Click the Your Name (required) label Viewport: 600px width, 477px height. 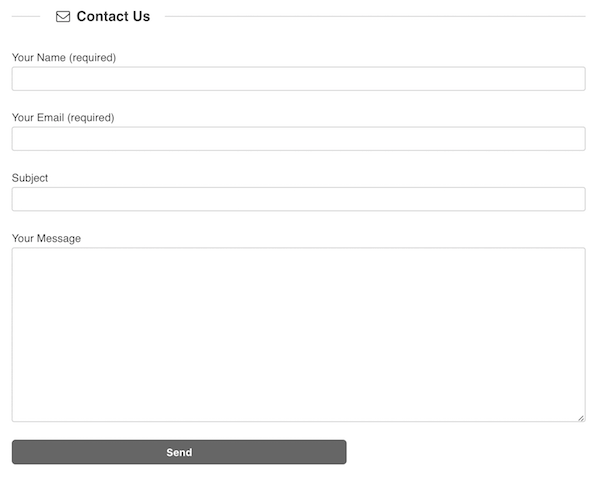pos(64,57)
